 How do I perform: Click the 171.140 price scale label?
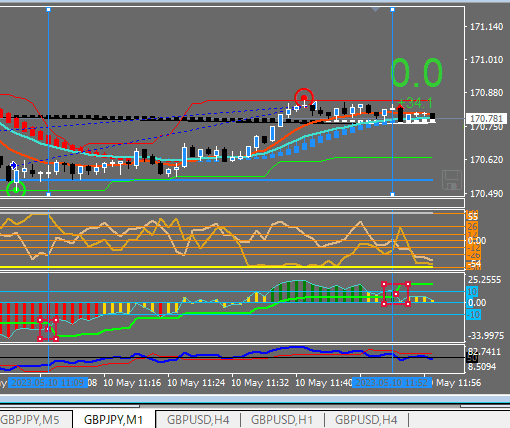click(x=486, y=27)
